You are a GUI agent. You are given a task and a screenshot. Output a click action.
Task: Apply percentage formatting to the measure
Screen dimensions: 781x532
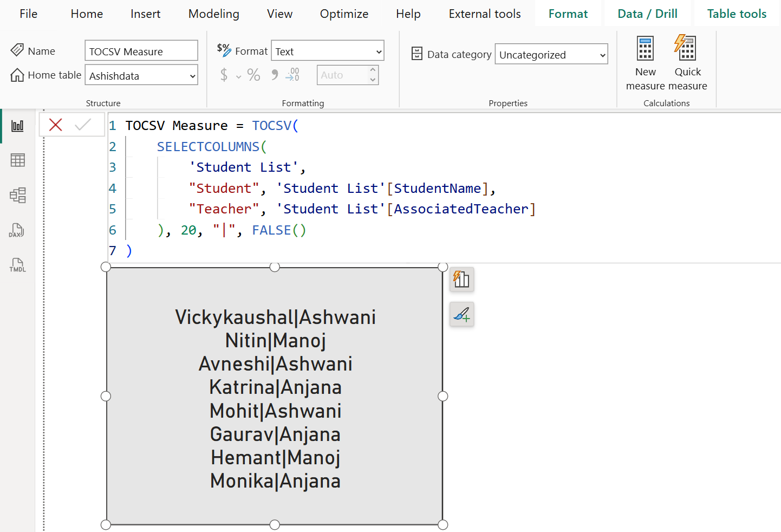coord(253,75)
